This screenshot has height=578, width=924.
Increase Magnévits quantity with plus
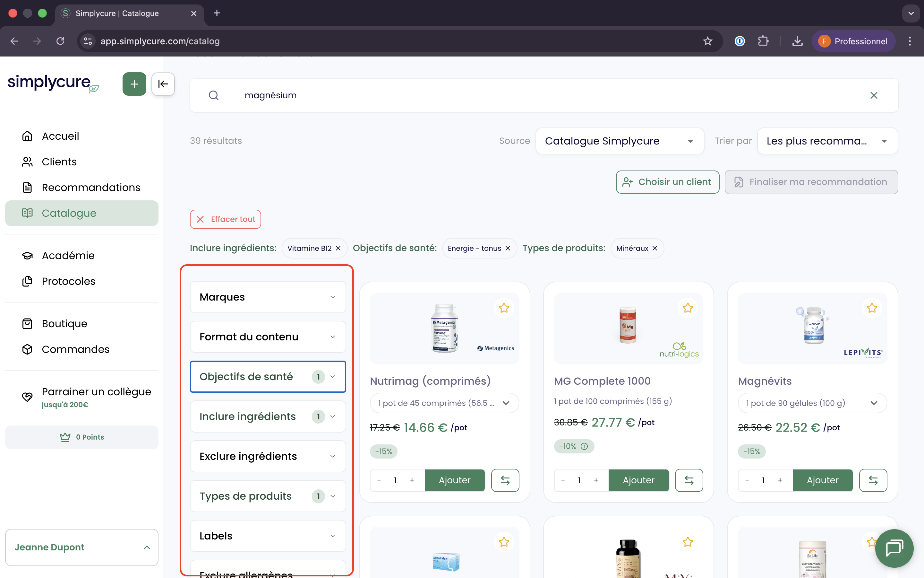[x=780, y=480]
